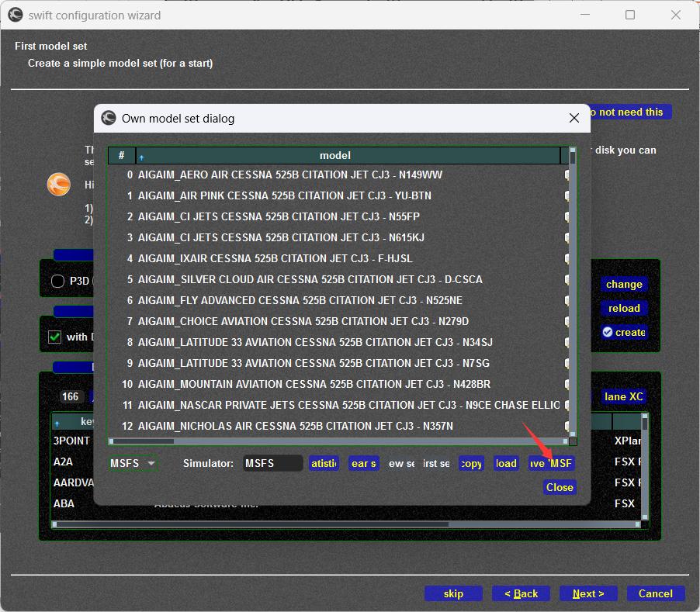700x612 pixels.
Task: Click the clear set button
Action: (363, 464)
